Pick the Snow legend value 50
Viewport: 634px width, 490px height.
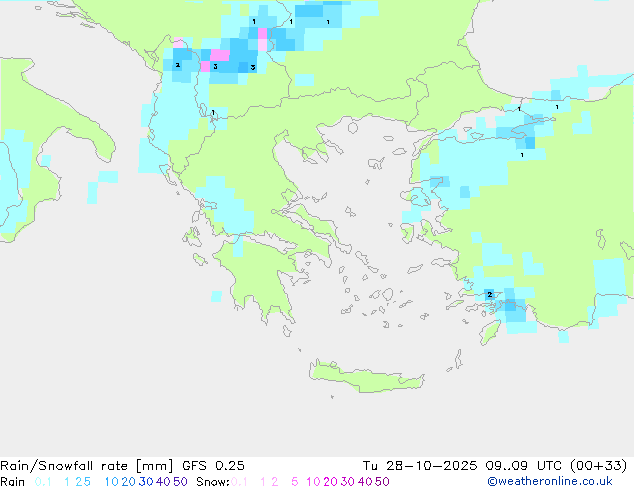pos(383,482)
